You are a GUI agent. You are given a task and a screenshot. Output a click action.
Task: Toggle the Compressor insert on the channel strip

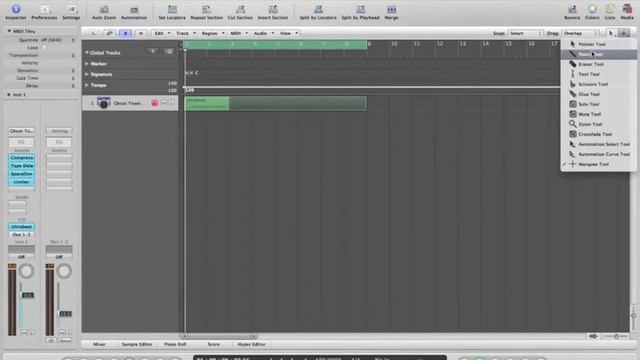click(x=21, y=158)
